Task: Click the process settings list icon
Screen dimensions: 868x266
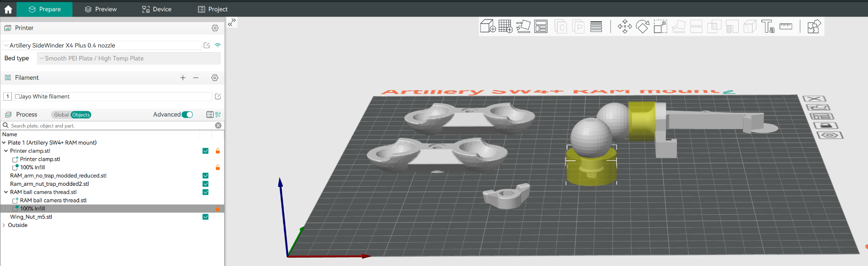Action: (210, 115)
